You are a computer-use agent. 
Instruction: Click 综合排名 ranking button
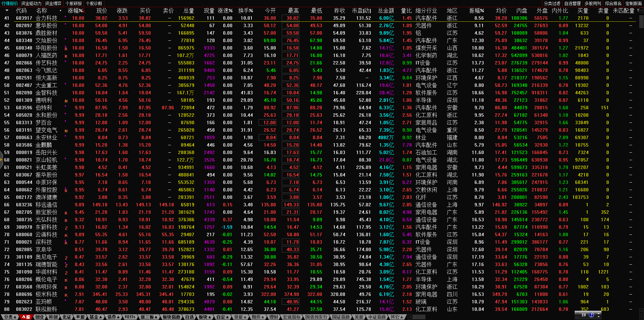coord(613,3)
